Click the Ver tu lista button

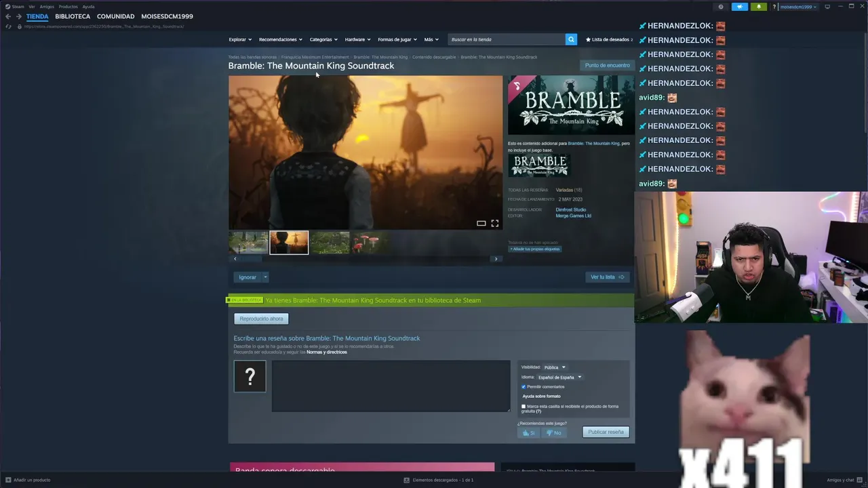pyautogui.click(x=607, y=277)
